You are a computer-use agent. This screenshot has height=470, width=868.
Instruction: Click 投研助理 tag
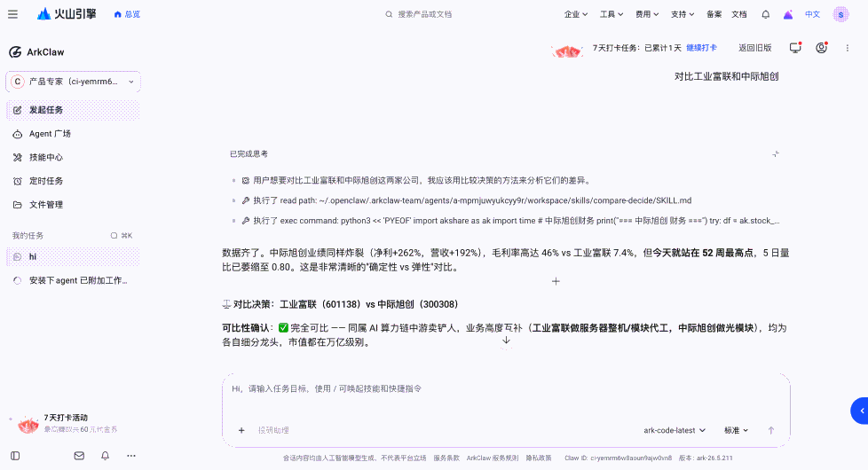[273, 430]
